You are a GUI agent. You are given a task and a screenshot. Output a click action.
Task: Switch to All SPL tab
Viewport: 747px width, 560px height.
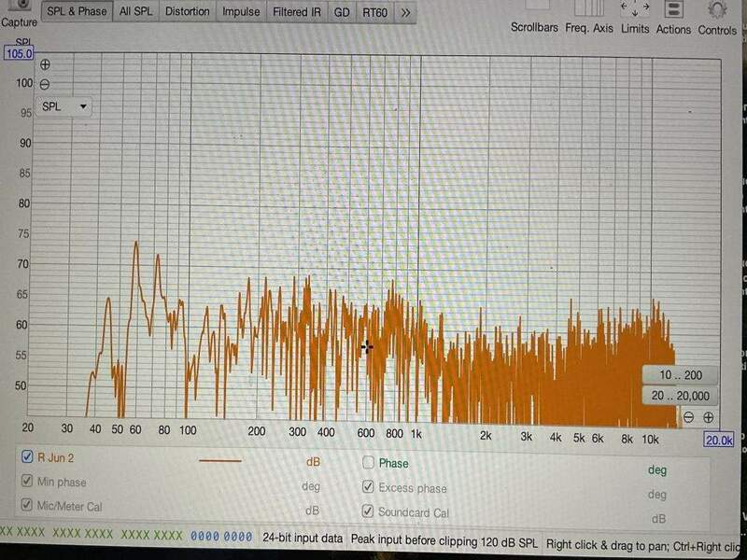click(x=135, y=11)
